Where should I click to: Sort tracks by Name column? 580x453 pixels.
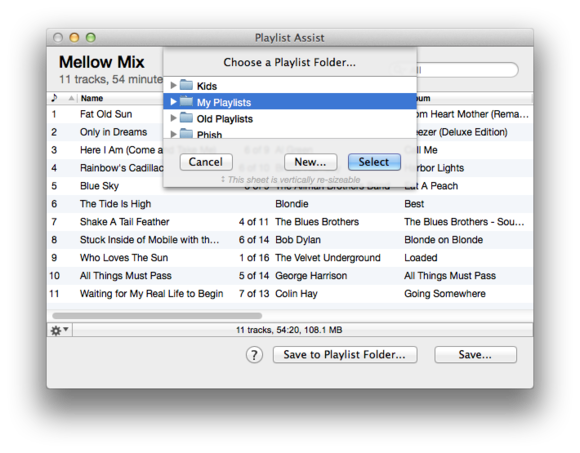coord(92,98)
